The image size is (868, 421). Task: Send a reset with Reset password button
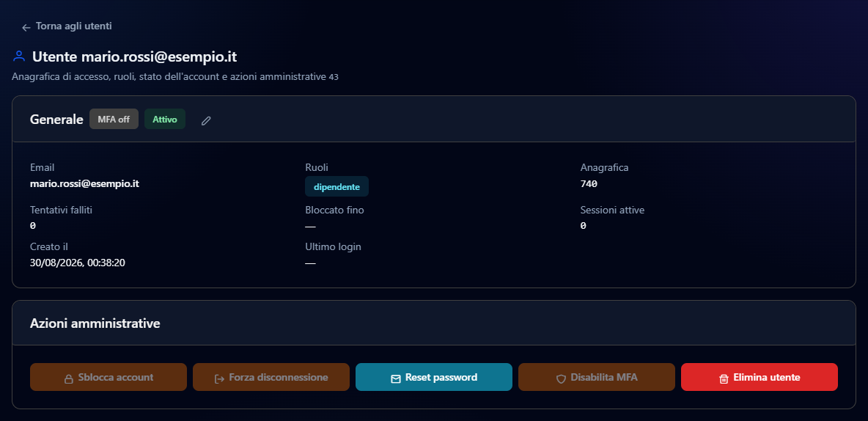pyautogui.click(x=434, y=377)
